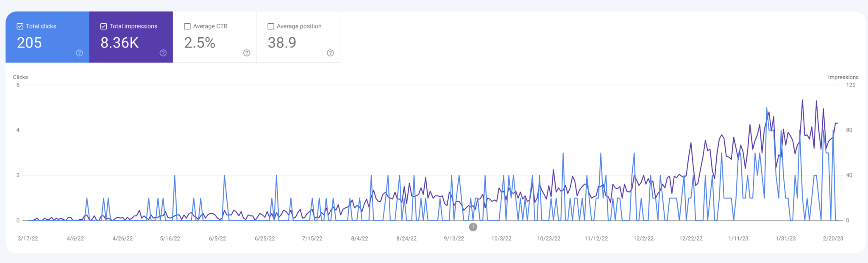Image resolution: width=868 pixels, height=263 pixels.
Task: Uncheck the Total clicks checkbox
Action: click(x=20, y=26)
